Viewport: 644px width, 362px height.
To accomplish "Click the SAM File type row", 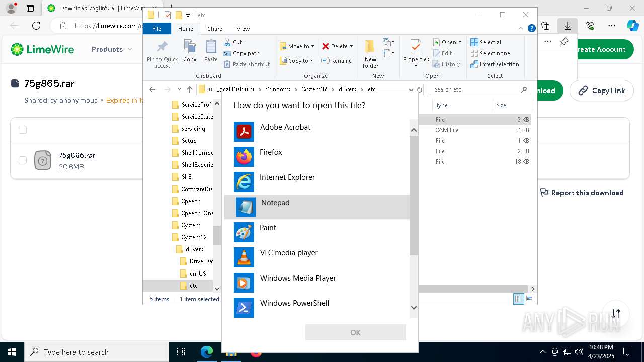I will [474, 130].
